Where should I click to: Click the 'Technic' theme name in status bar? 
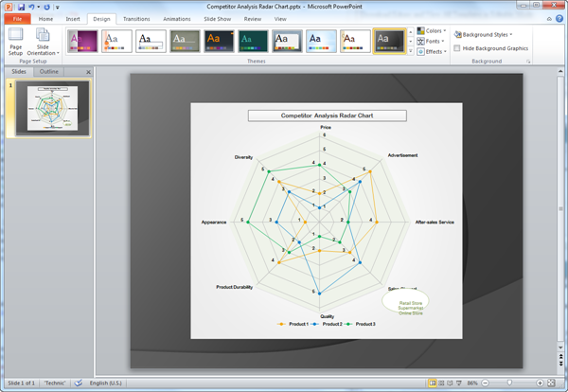[55, 383]
